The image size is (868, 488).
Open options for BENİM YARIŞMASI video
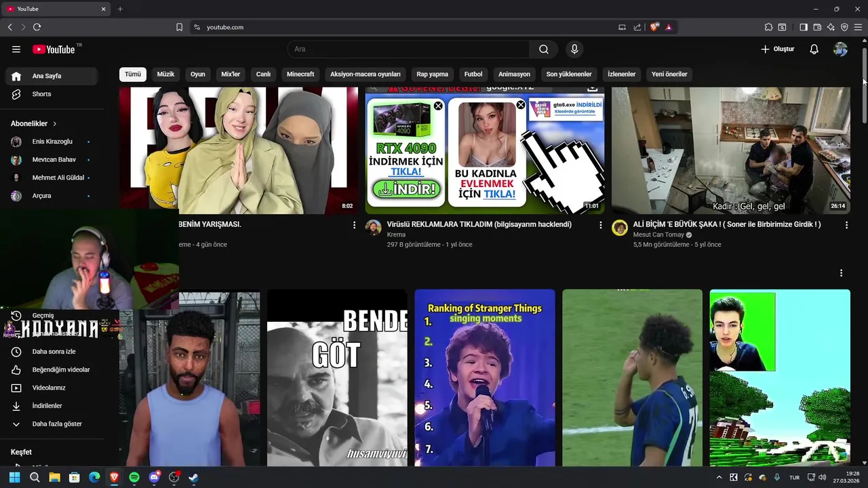tap(354, 225)
